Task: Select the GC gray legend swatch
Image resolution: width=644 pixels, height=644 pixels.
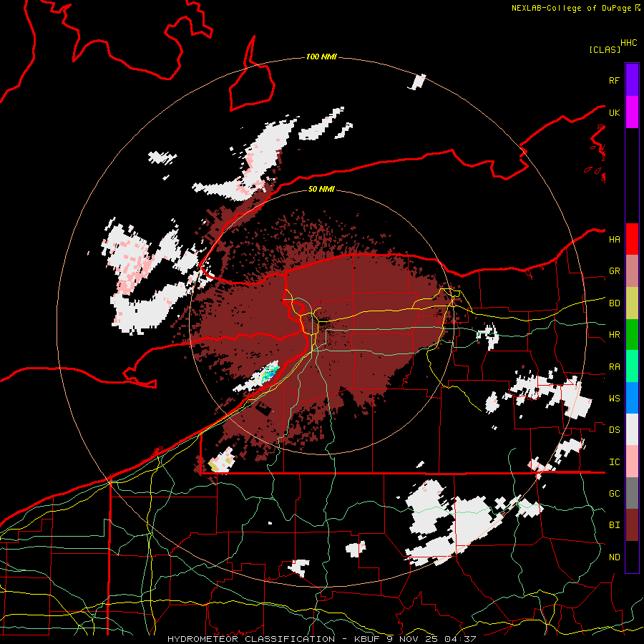Action: [632, 493]
